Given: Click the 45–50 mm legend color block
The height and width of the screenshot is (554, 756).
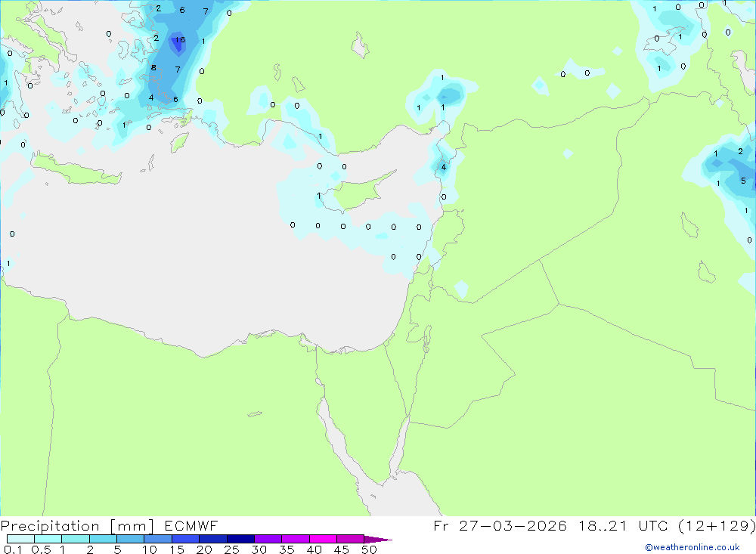Looking at the screenshot, I should pos(351,539).
